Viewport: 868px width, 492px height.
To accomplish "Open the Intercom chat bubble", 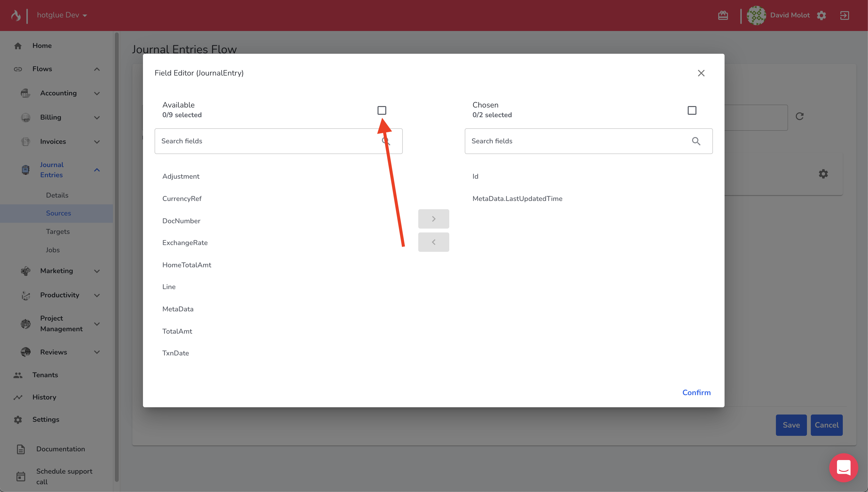I will pyautogui.click(x=843, y=468).
